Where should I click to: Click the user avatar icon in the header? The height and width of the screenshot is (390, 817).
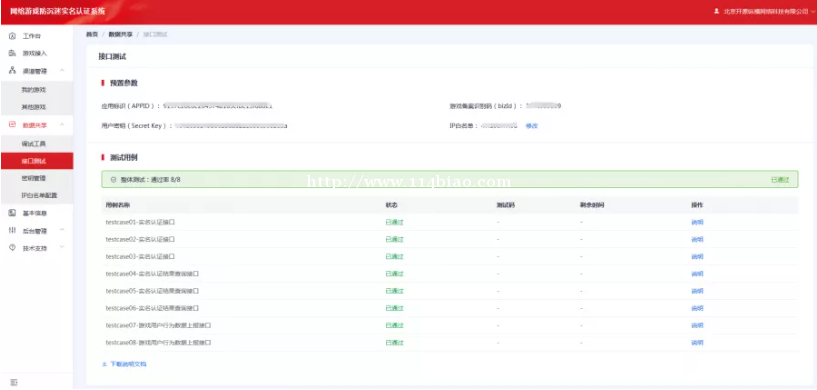tap(716, 11)
